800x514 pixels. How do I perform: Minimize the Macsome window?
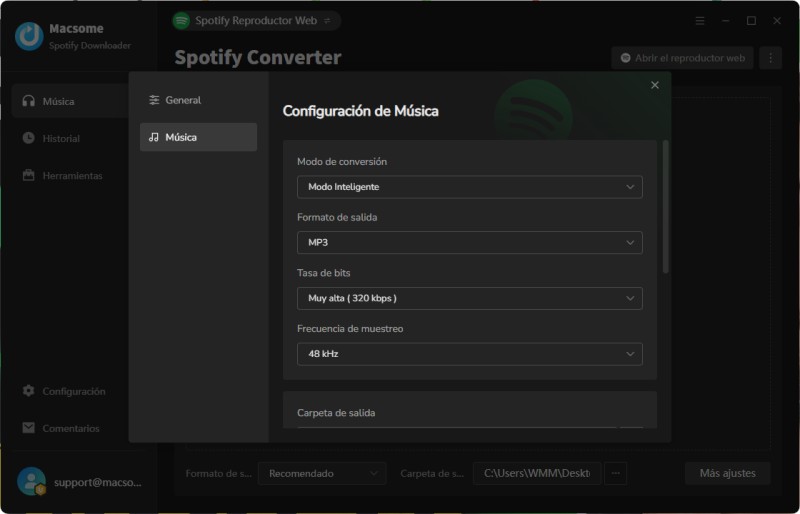[726, 21]
